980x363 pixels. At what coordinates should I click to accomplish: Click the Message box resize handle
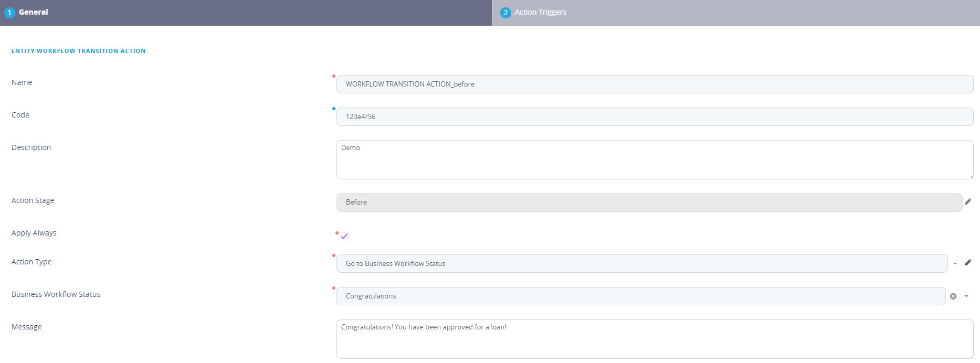point(971,357)
